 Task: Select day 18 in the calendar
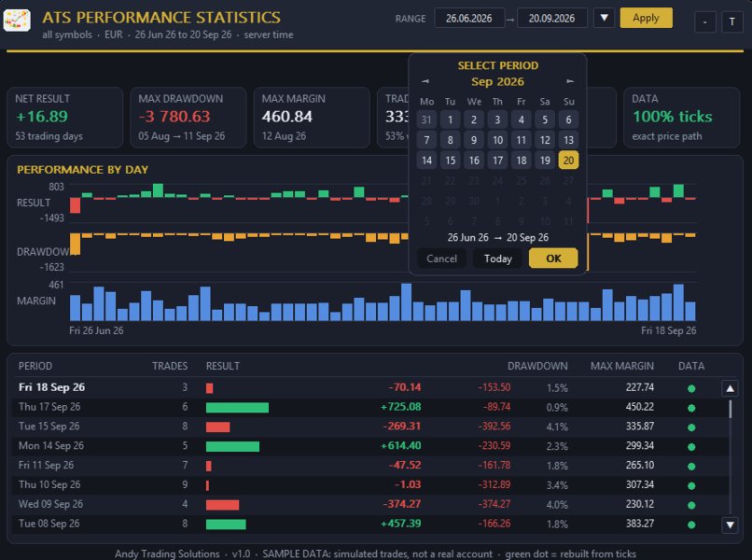pos(522,161)
